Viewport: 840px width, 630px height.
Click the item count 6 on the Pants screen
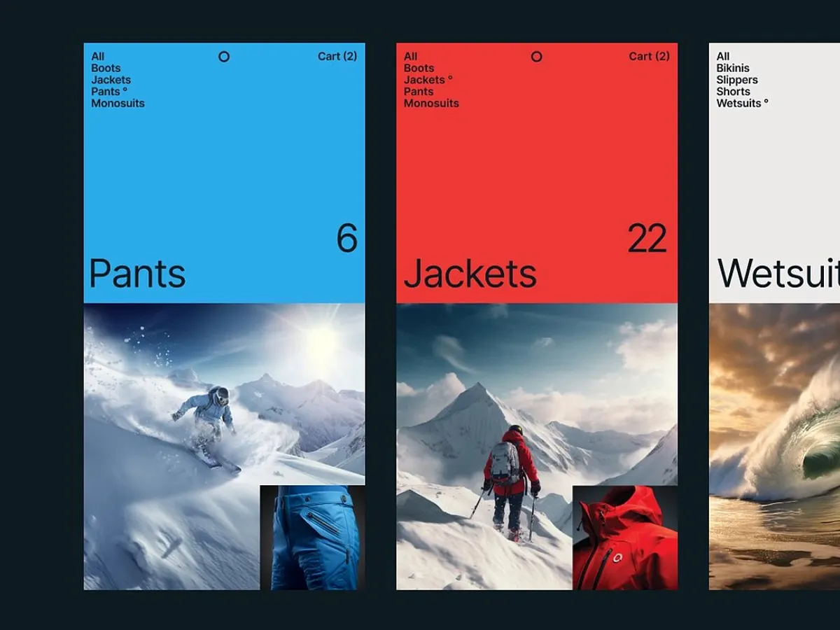(x=347, y=238)
